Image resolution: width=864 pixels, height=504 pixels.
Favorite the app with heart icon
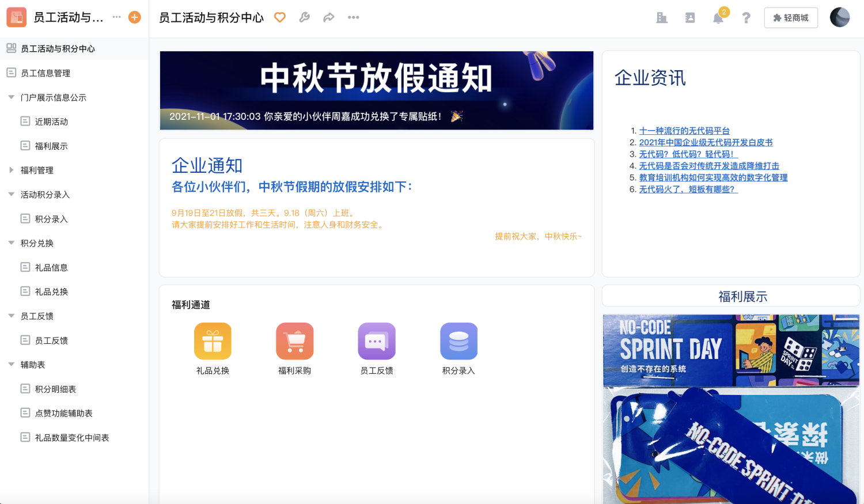click(280, 17)
